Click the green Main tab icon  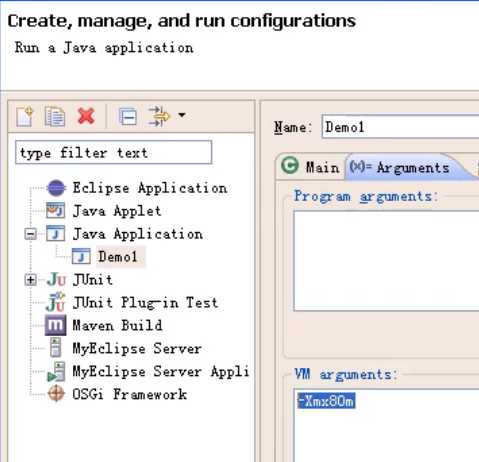289,165
